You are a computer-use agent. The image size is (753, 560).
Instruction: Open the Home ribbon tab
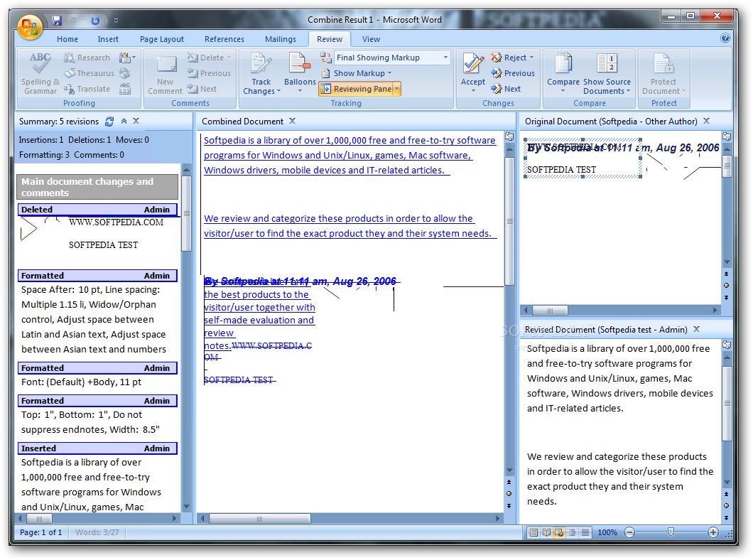point(67,39)
